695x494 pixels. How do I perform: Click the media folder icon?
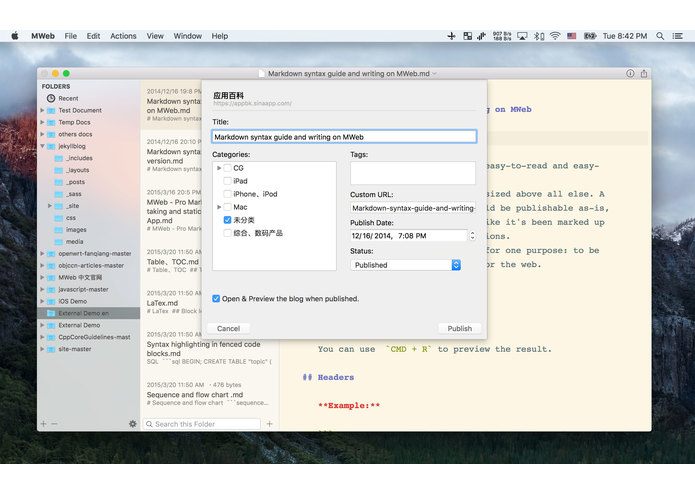59,242
